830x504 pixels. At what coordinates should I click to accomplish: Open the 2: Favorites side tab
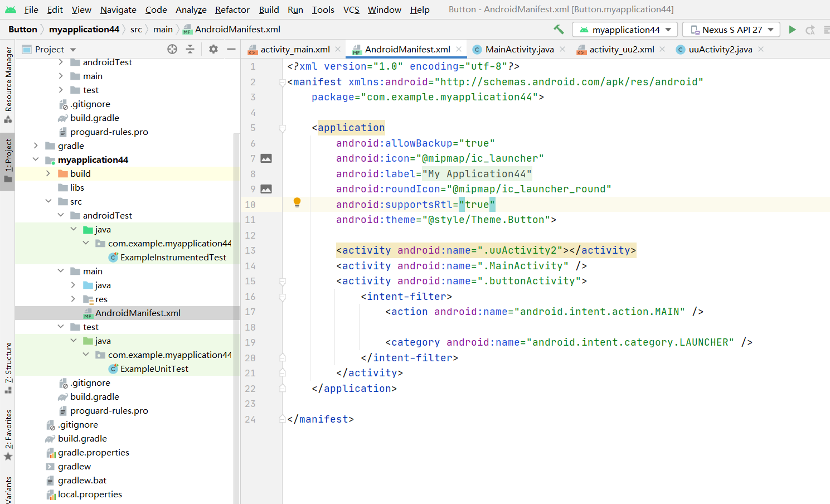(8, 435)
